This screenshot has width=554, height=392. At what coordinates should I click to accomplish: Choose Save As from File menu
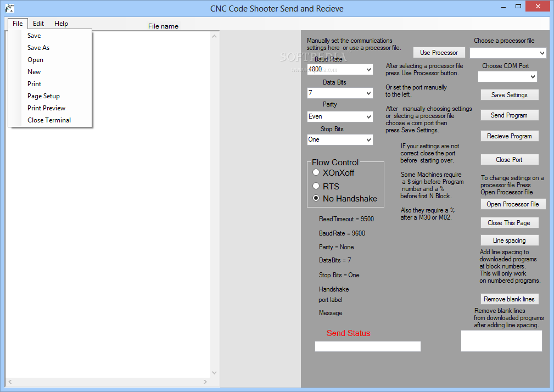point(50,48)
